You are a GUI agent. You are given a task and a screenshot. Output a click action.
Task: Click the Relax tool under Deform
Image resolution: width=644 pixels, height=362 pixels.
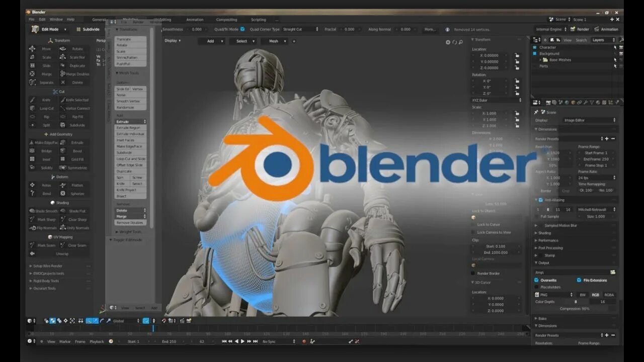click(x=43, y=185)
